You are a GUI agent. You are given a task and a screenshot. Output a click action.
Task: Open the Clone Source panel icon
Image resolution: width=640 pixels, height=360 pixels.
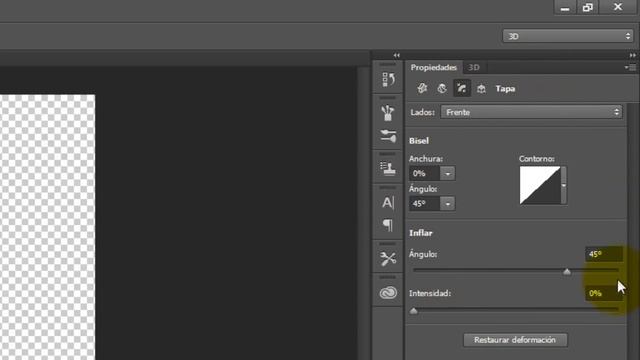point(388,168)
